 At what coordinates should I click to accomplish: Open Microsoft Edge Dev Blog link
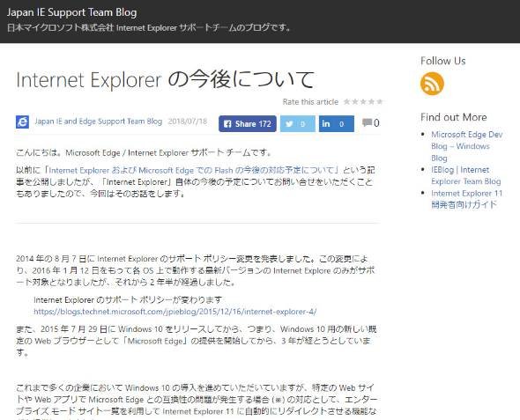467,146
